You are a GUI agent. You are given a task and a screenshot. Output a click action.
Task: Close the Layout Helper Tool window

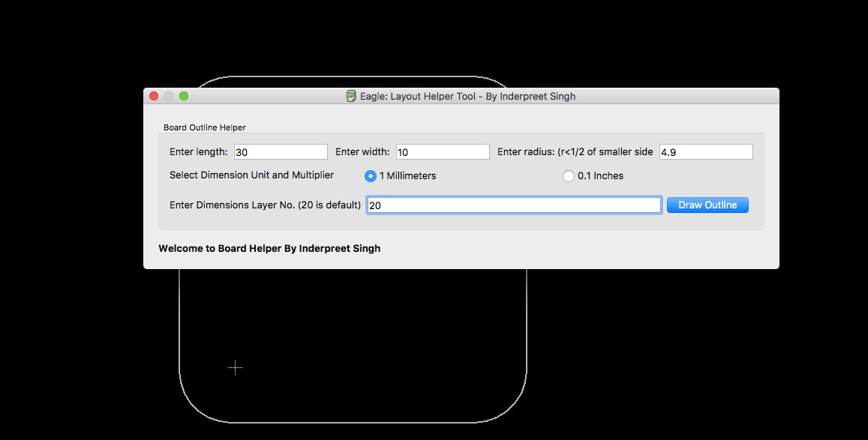tap(154, 96)
